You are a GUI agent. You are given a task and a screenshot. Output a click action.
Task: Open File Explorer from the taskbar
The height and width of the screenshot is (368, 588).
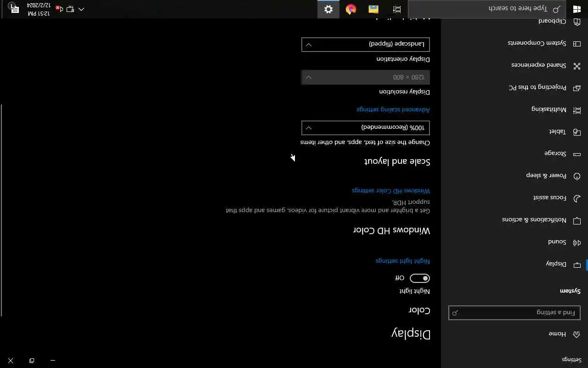[x=373, y=9]
